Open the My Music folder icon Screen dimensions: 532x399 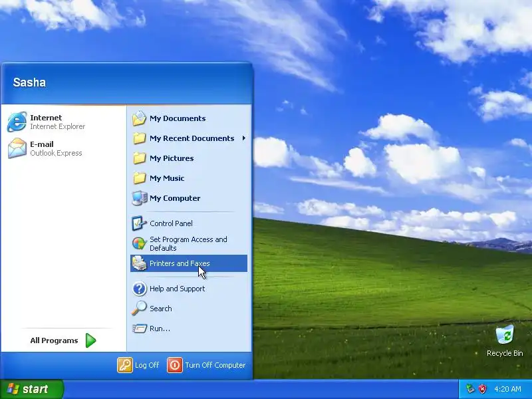click(139, 178)
